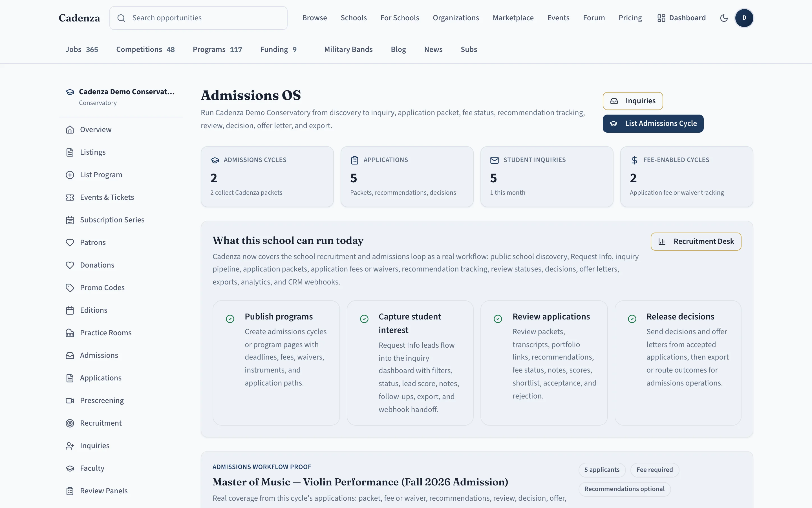Click the Cadenza Demo Conservatory sidebar title
This screenshot has height=508, width=812.
click(x=127, y=92)
